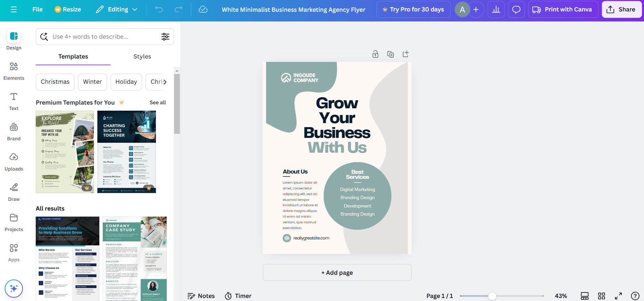644x301 pixels.
Task: Click the Page 1 / 1 indicator
Action: 440,296
